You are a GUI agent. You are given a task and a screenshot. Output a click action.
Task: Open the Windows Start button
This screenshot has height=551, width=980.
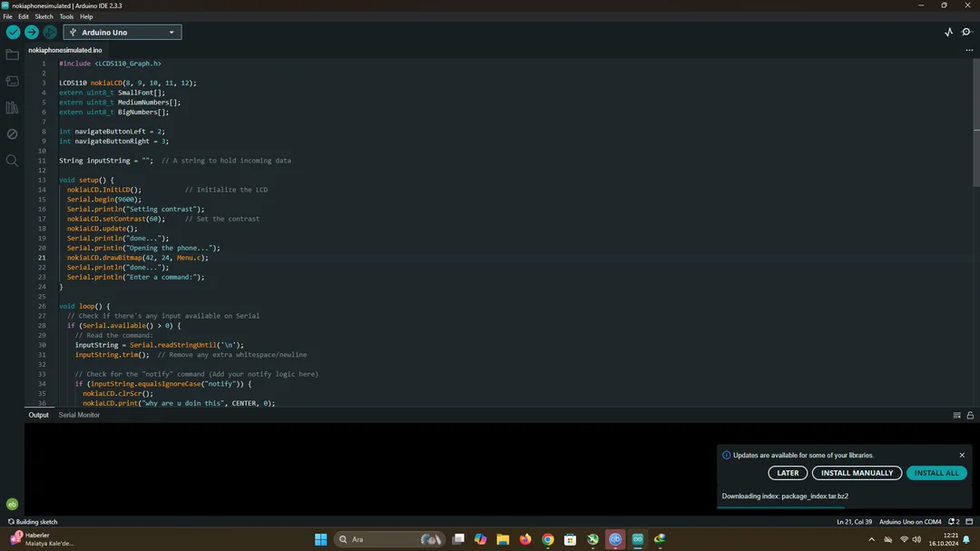tap(320, 539)
